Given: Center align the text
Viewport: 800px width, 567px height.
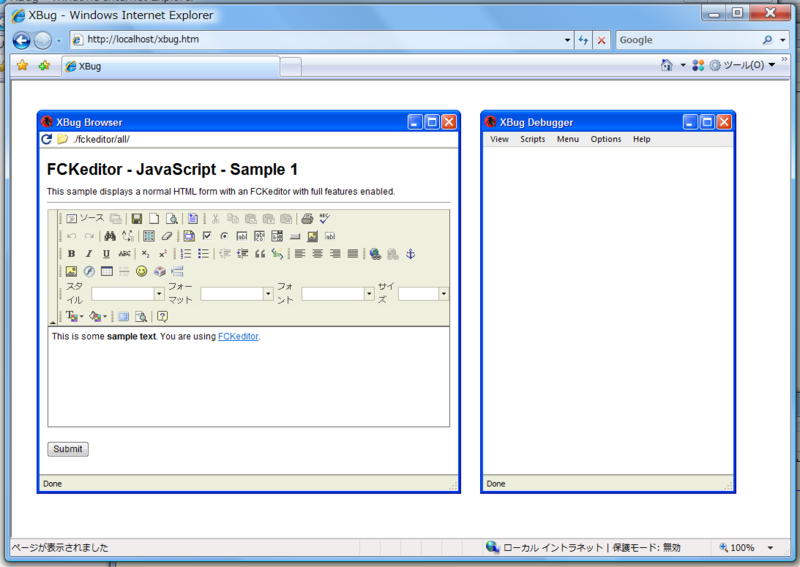Looking at the screenshot, I should click(x=317, y=254).
